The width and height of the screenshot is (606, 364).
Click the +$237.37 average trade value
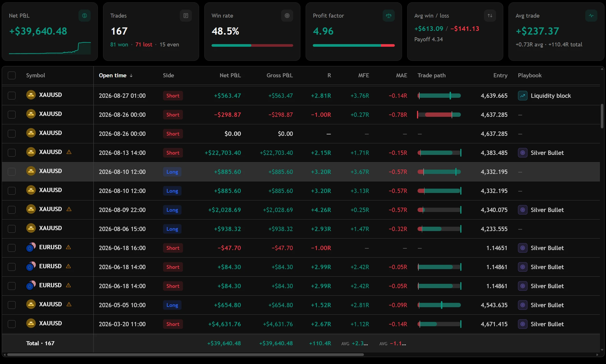point(537,31)
